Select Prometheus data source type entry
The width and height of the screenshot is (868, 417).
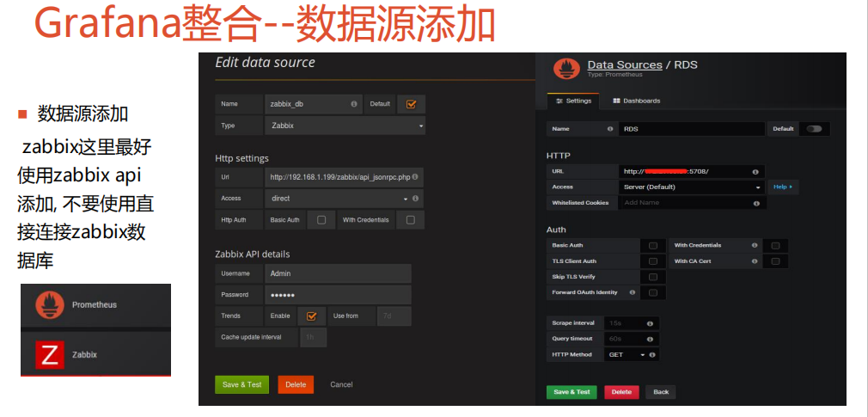click(95, 304)
